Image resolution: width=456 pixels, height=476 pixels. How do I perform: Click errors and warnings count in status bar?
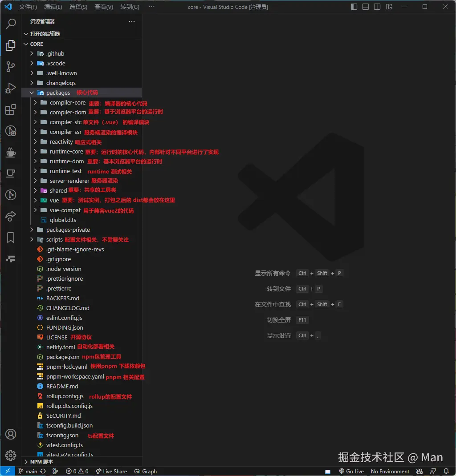point(77,472)
